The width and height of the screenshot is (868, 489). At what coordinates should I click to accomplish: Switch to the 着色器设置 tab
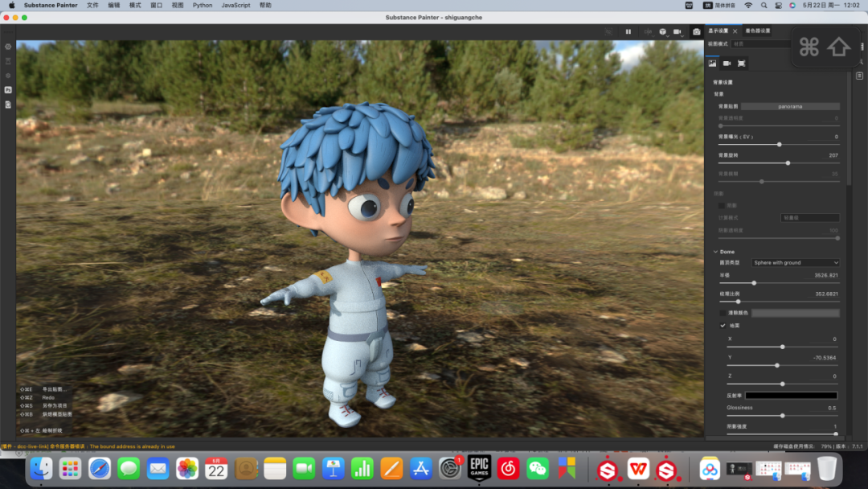point(757,31)
